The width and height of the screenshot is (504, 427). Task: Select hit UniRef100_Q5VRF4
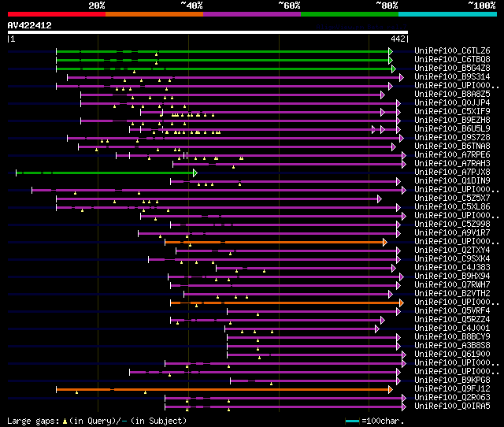point(452,311)
